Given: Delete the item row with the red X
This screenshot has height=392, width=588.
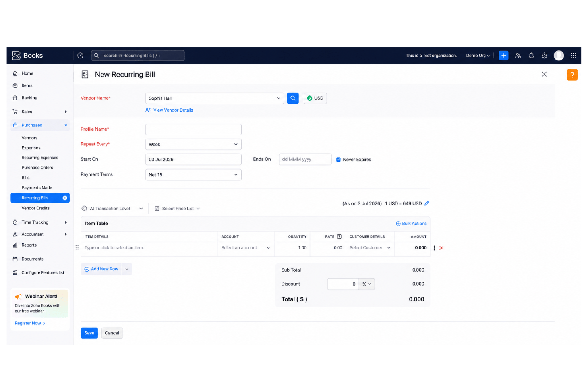Looking at the screenshot, I should 441,248.
